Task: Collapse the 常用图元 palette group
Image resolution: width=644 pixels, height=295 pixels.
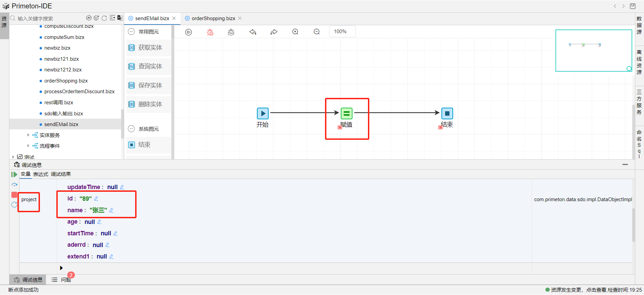Action: (131, 32)
